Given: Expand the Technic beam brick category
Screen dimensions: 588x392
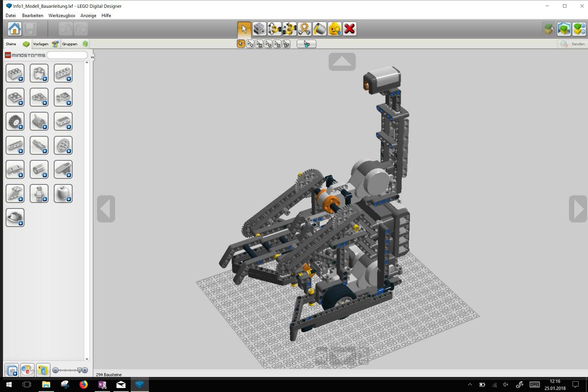Looking at the screenshot, I should (x=15, y=146).
